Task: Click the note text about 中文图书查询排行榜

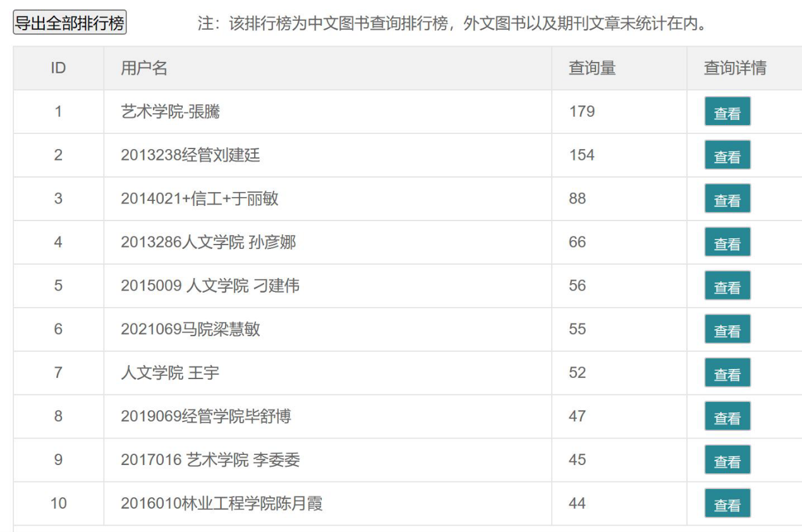Action: click(x=453, y=24)
